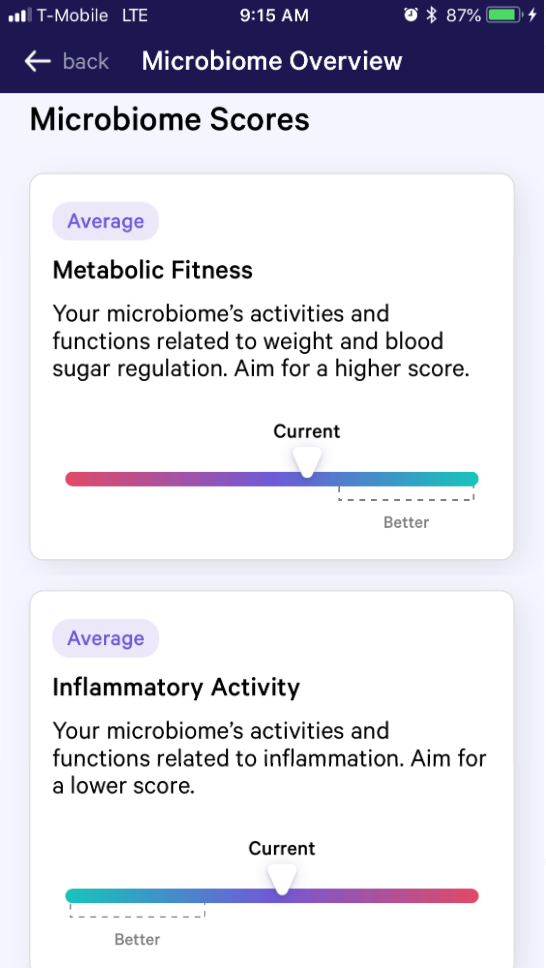Viewport: 546px width, 968px height.
Task: Tap the "back" text link
Action: pyautogui.click(x=86, y=61)
